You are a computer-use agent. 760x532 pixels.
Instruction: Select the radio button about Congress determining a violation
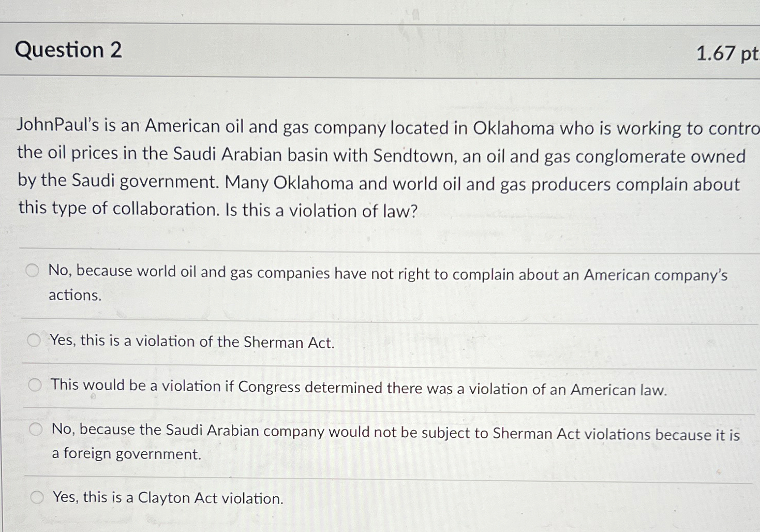[x=35, y=384]
